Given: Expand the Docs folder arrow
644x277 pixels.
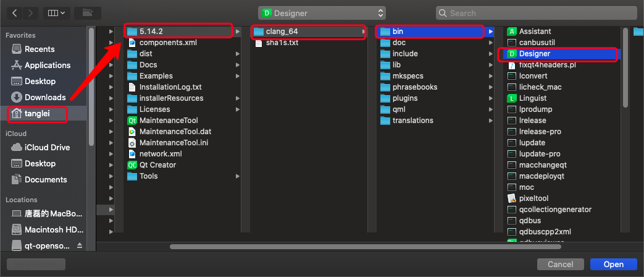Looking at the screenshot, I should click(237, 65).
